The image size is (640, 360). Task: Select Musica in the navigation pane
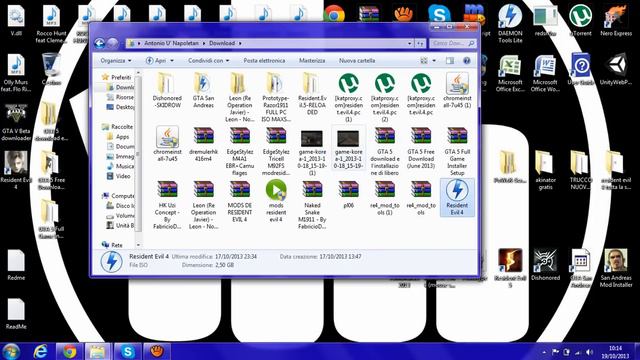(x=120, y=166)
